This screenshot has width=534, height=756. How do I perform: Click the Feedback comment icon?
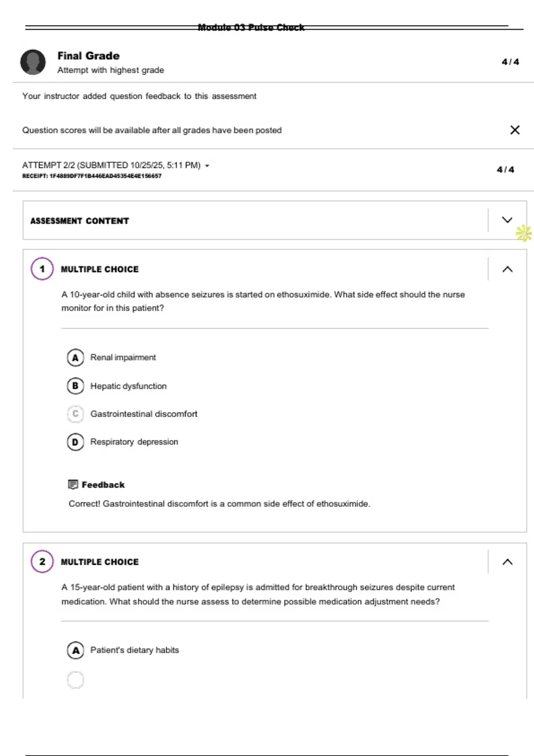point(73,484)
